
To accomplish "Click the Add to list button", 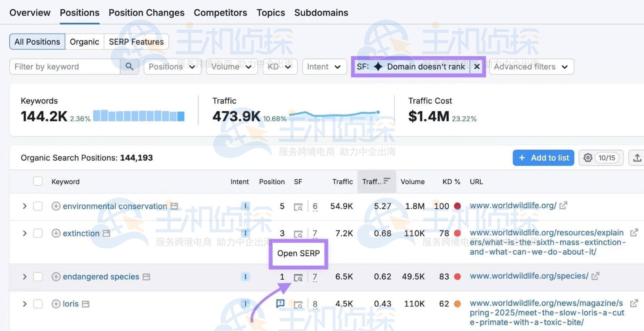I will click(x=543, y=158).
